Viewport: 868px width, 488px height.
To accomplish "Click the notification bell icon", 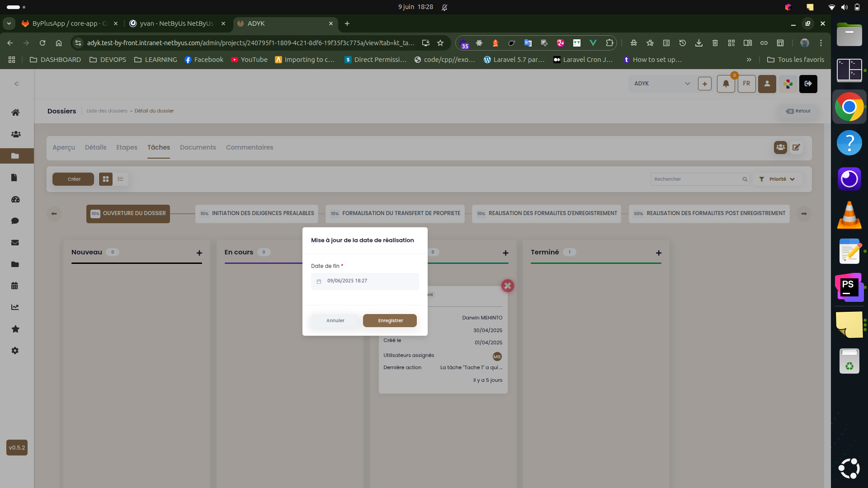I will click(726, 84).
